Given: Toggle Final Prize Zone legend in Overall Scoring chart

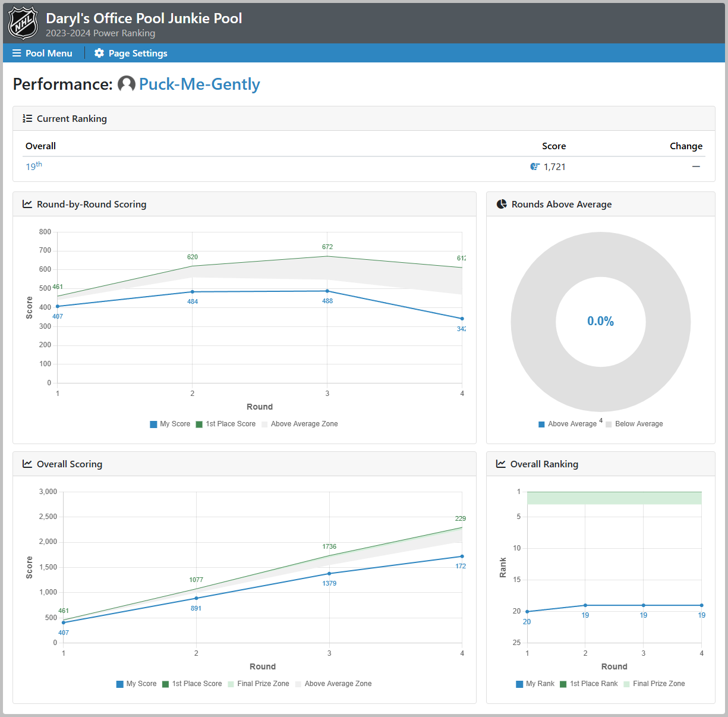Looking at the screenshot, I should click(259, 684).
